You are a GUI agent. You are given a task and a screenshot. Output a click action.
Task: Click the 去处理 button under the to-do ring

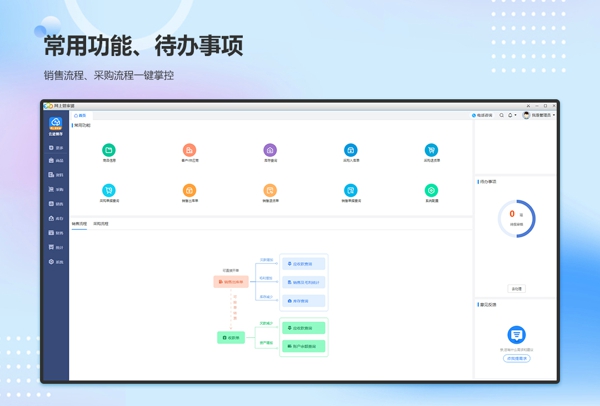coord(516,288)
